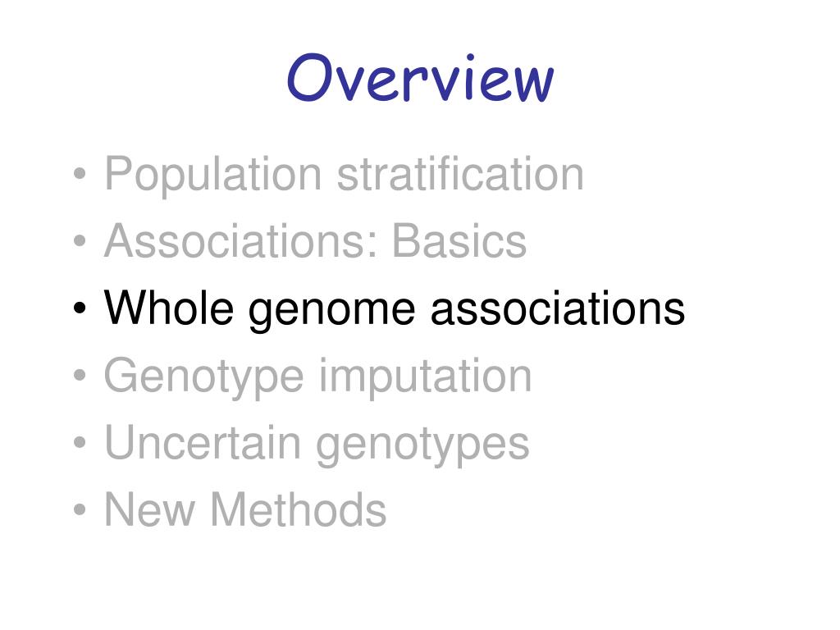The image size is (840, 630).
Task: Click the Overview slide title
Action: [421, 78]
